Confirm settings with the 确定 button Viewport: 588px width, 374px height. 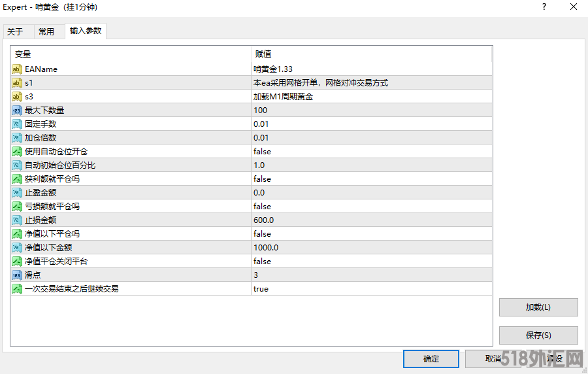click(431, 359)
